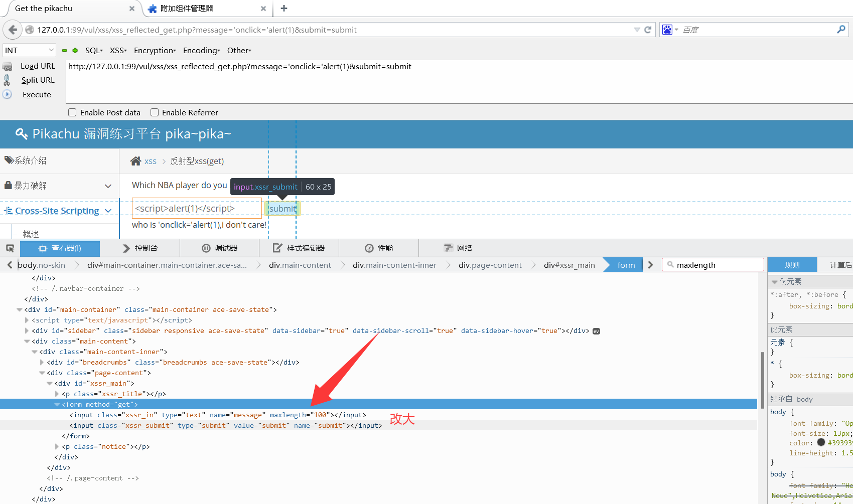Open the 网络 network tab

(x=458, y=248)
